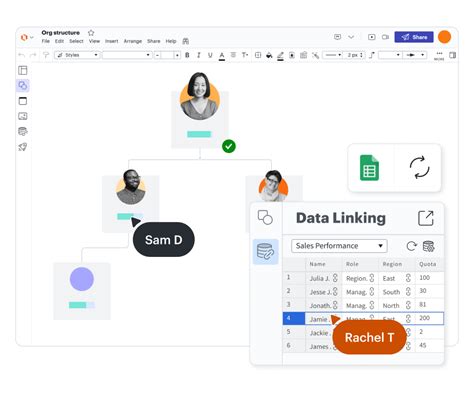Click the blue Share button
474x396 pixels.
[414, 37]
